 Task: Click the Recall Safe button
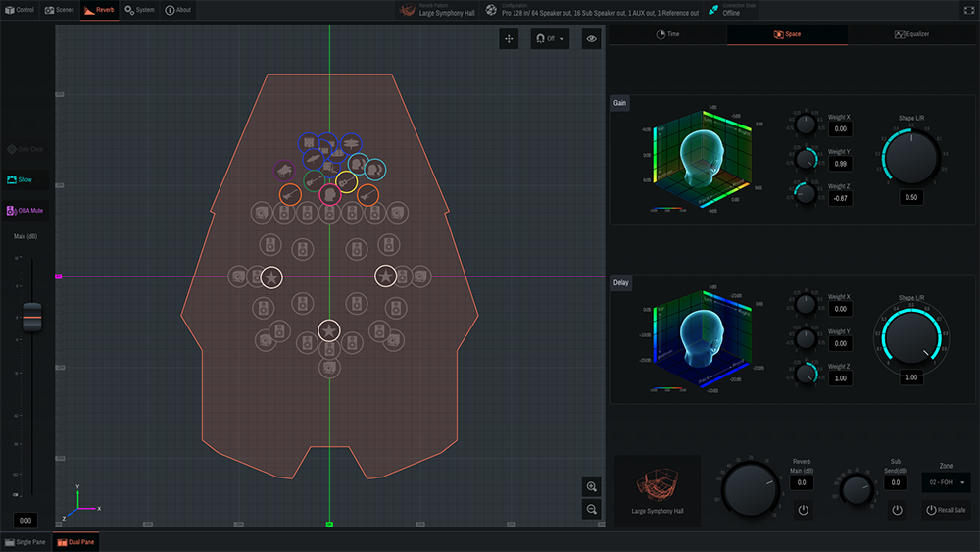point(945,510)
